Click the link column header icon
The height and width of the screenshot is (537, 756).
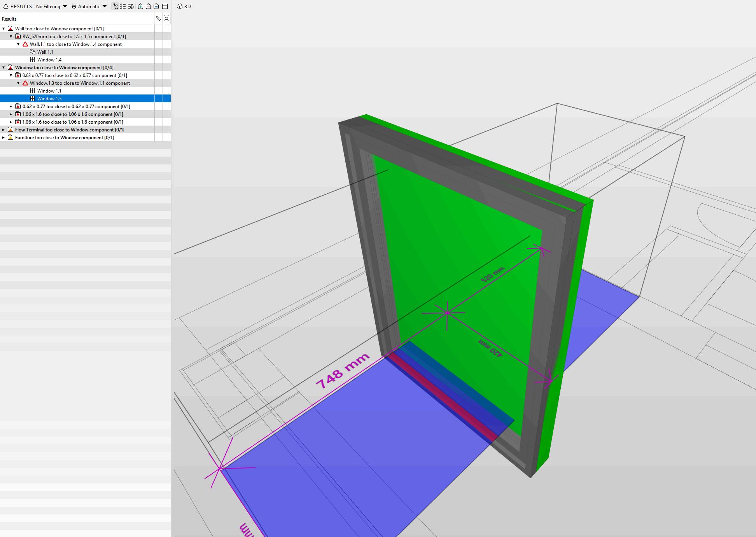point(158,18)
